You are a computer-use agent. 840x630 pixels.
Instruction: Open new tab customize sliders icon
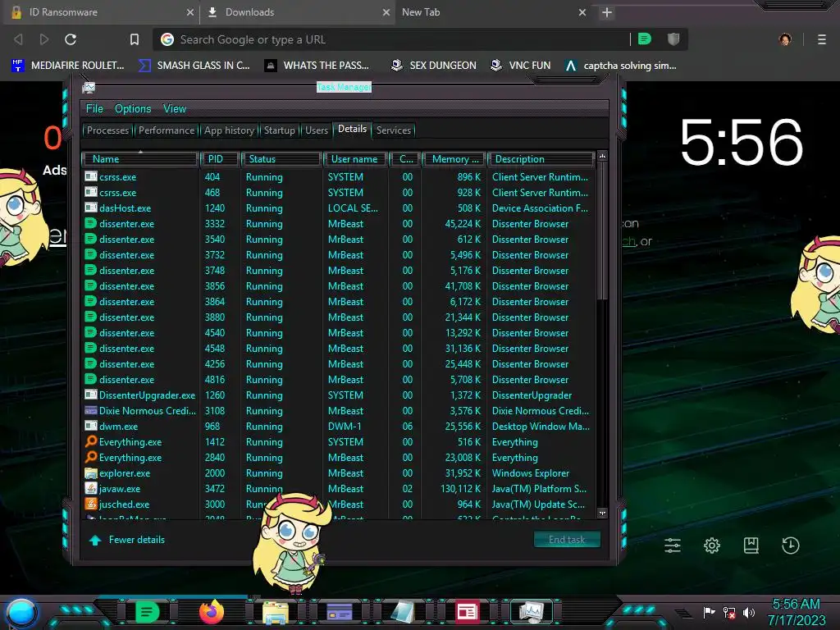[673, 546]
